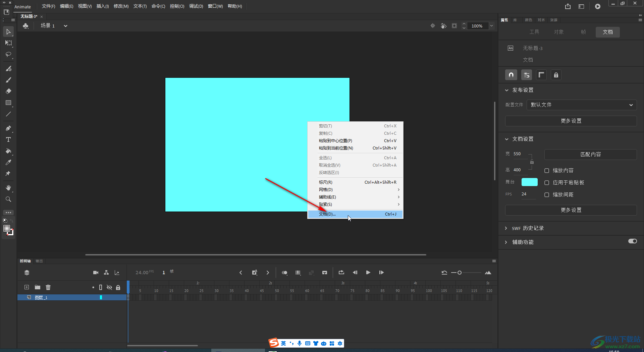Click the Test Movie play circle icon
Screen dimensions: 644x352
pyautogui.click(x=598, y=6)
